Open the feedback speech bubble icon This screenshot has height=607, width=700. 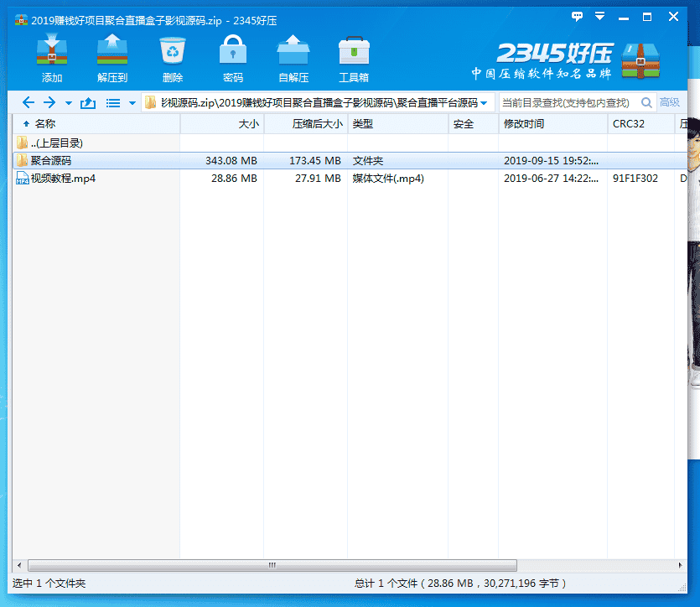577,17
